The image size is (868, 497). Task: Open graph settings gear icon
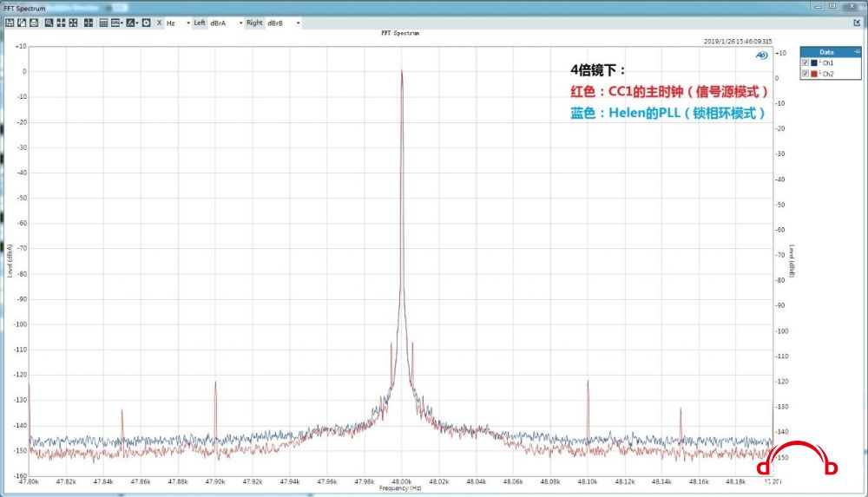pyautogui.click(x=146, y=23)
